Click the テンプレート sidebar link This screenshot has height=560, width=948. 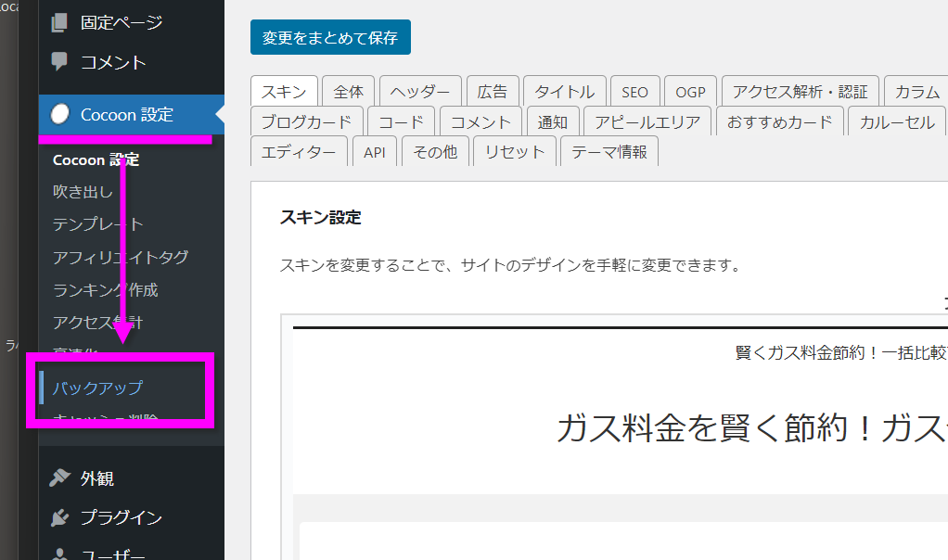(97, 224)
